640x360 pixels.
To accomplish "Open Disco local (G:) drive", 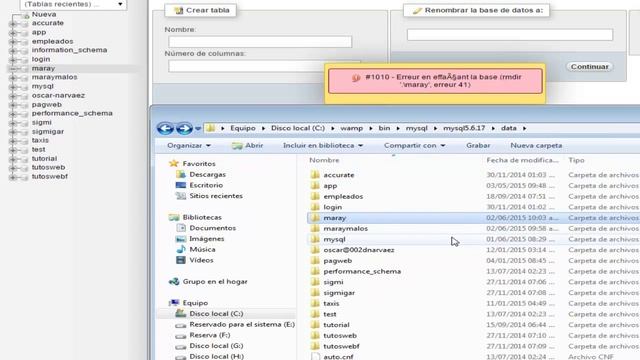I will click(216, 346).
